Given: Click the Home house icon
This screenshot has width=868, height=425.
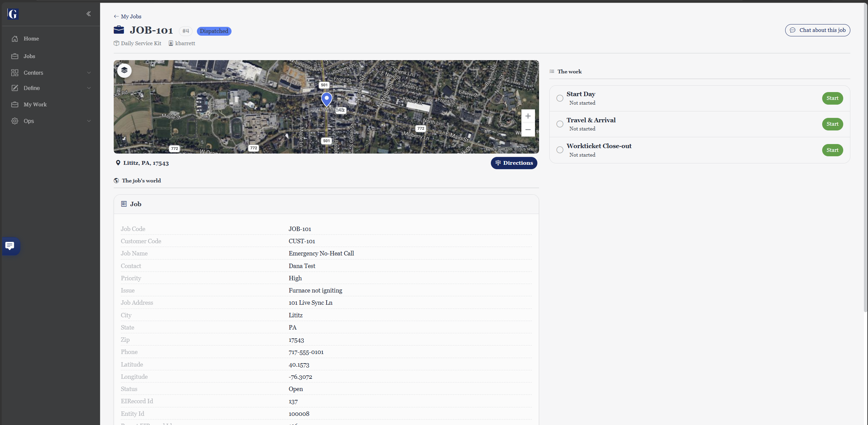Looking at the screenshot, I should tap(15, 39).
